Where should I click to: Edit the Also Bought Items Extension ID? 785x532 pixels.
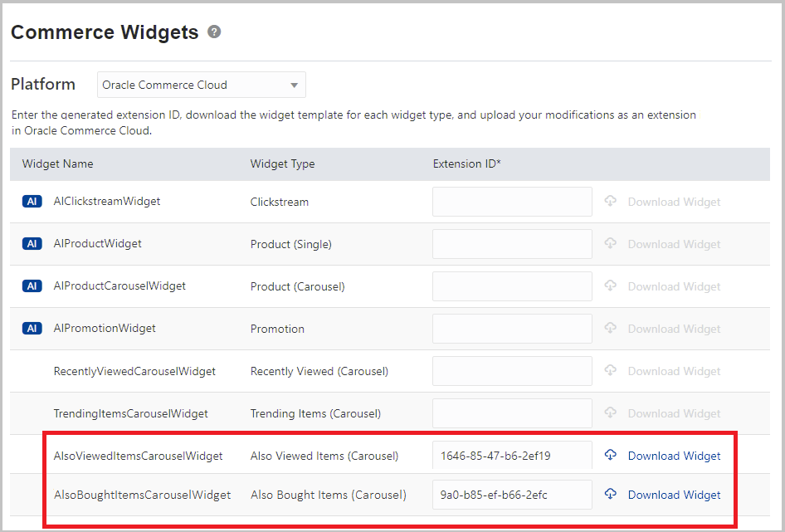point(512,495)
